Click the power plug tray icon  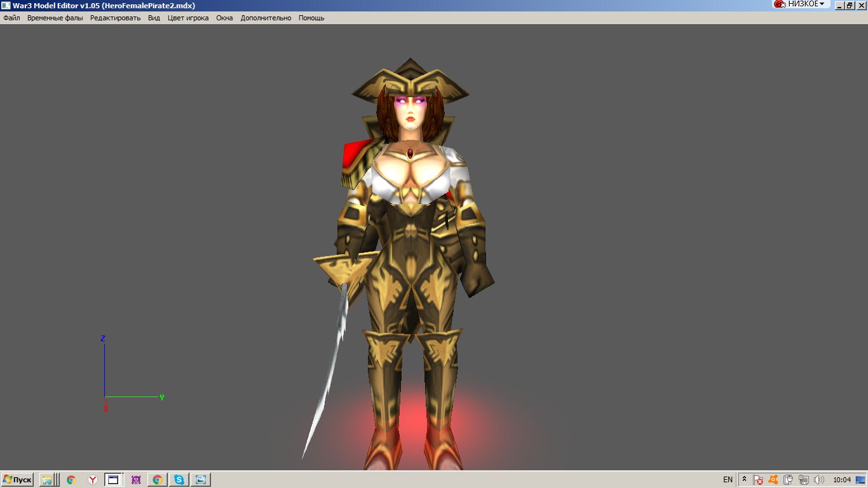[x=788, y=480]
